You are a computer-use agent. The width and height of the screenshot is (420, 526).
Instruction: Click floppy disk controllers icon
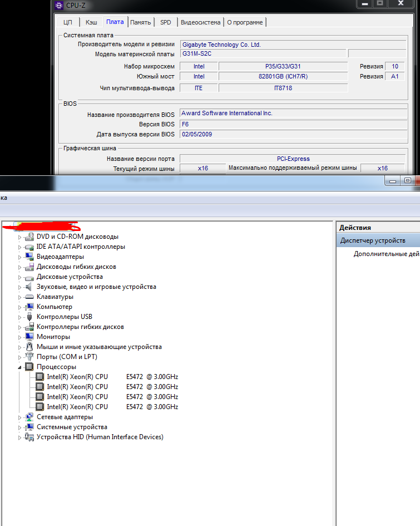[x=29, y=327]
